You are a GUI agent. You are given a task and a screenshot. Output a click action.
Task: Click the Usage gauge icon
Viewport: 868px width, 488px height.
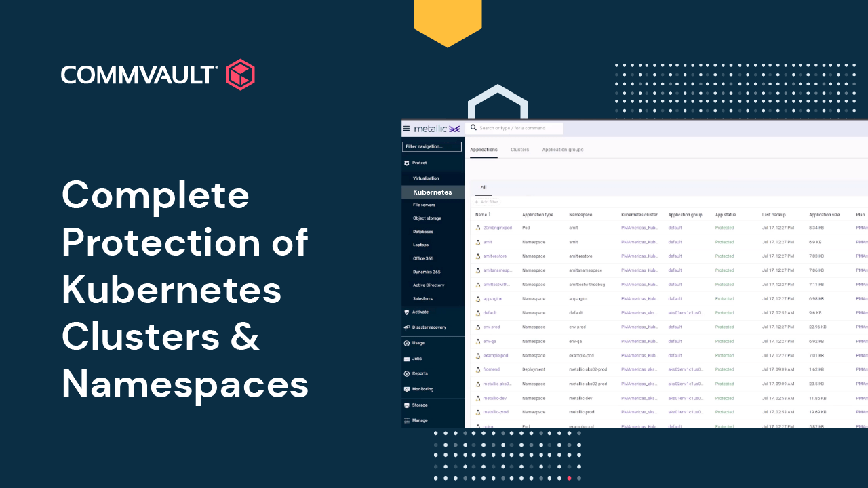(407, 343)
